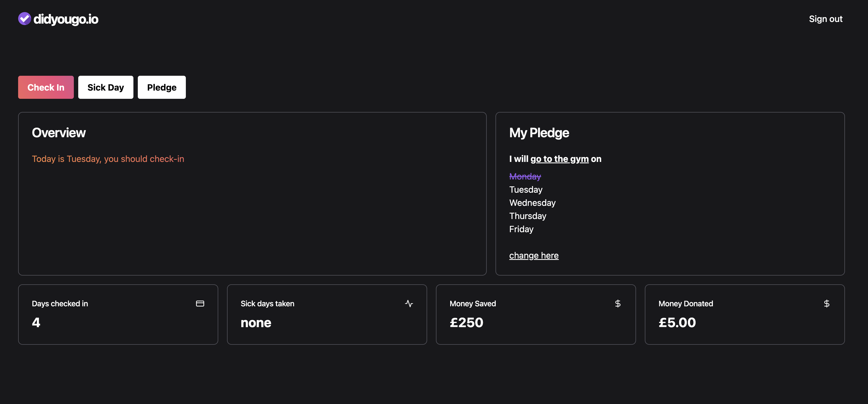The image size is (868, 404).
Task: Click the go to the gym underlined text
Action: (559, 159)
